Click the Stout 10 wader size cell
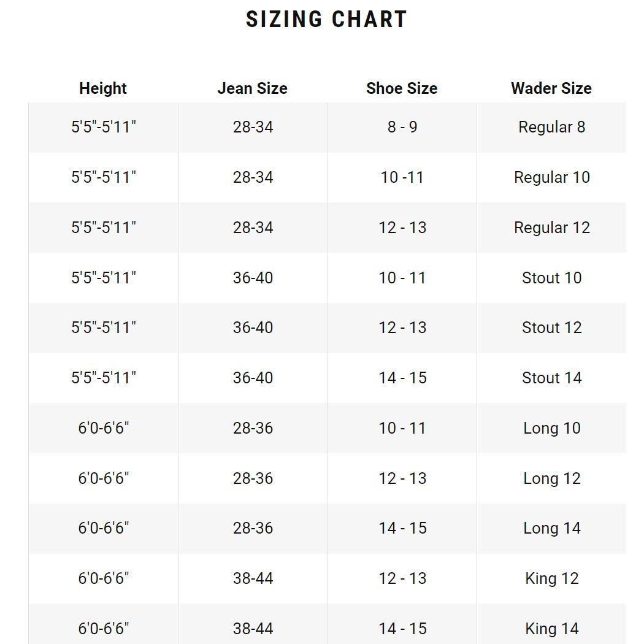The height and width of the screenshot is (644, 644). (551, 278)
